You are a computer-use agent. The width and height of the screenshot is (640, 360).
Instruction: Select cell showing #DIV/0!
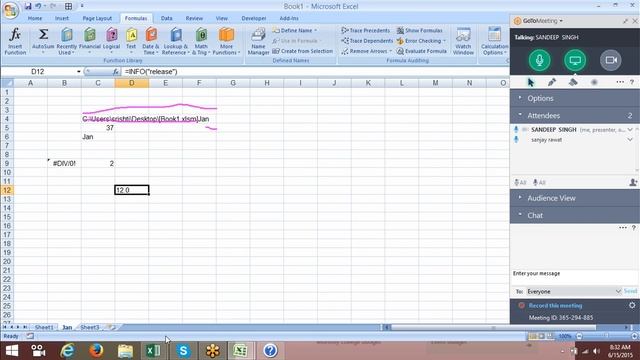[64, 164]
